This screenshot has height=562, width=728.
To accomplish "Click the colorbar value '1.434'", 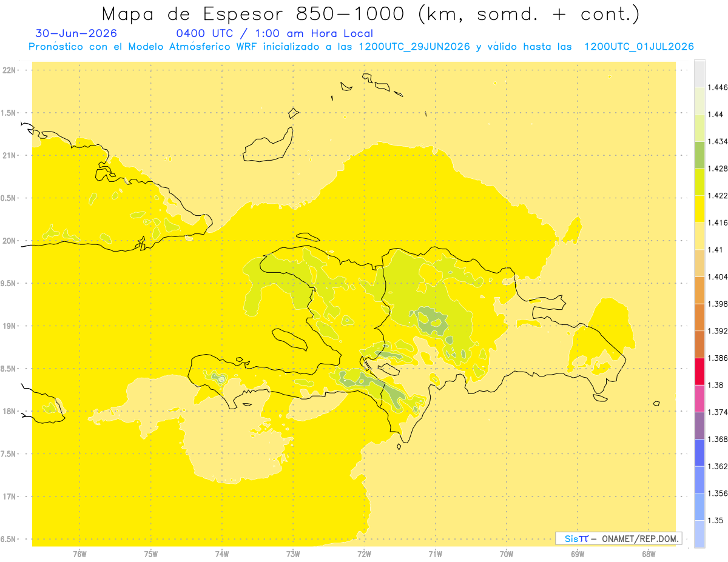I will pyautogui.click(x=718, y=141).
